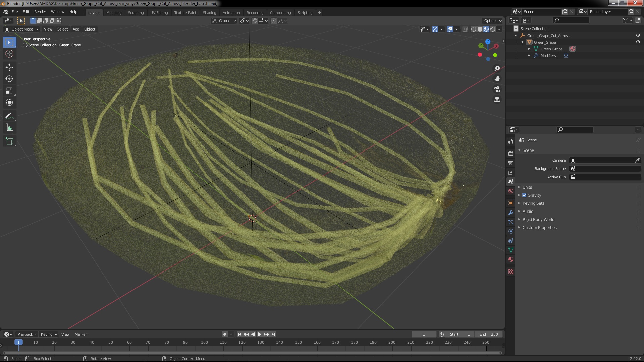This screenshot has height=362, width=644.
Task: Open the pivot point dropdown
Action: pyautogui.click(x=244, y=21)
